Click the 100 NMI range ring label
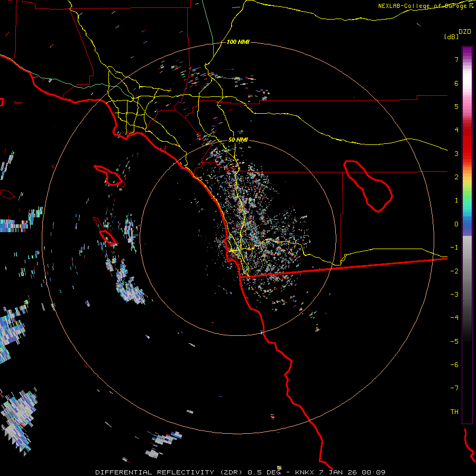Viewport: 476px width, 476px height. coord(238,42)
